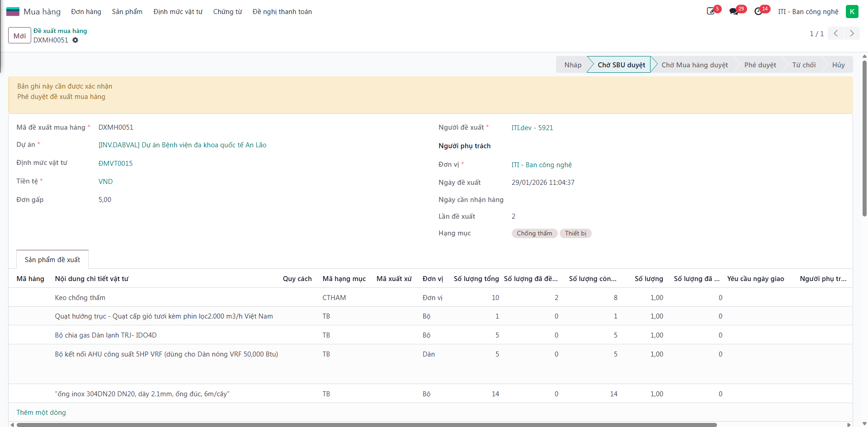This screenshot has width=868, height=427.
Task: Click the Đơn gấp value 5,00
Action: (105, 200)
